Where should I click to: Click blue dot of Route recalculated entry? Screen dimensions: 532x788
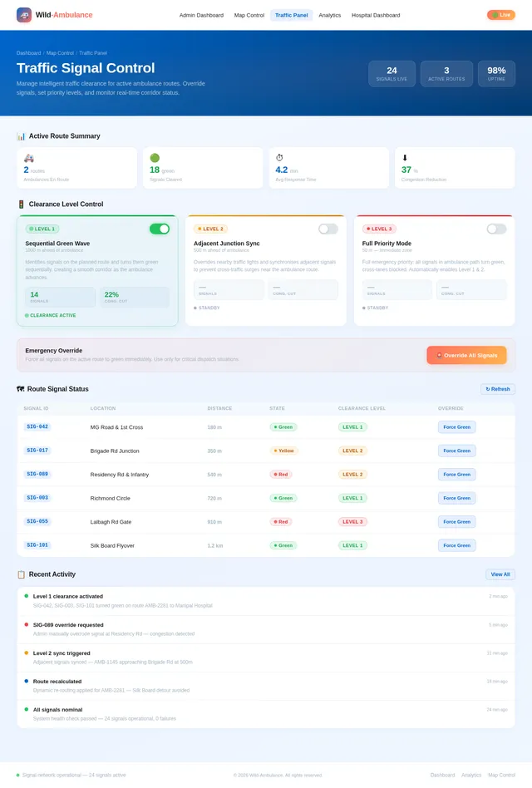pyautogui.click(x=26, y=681)
